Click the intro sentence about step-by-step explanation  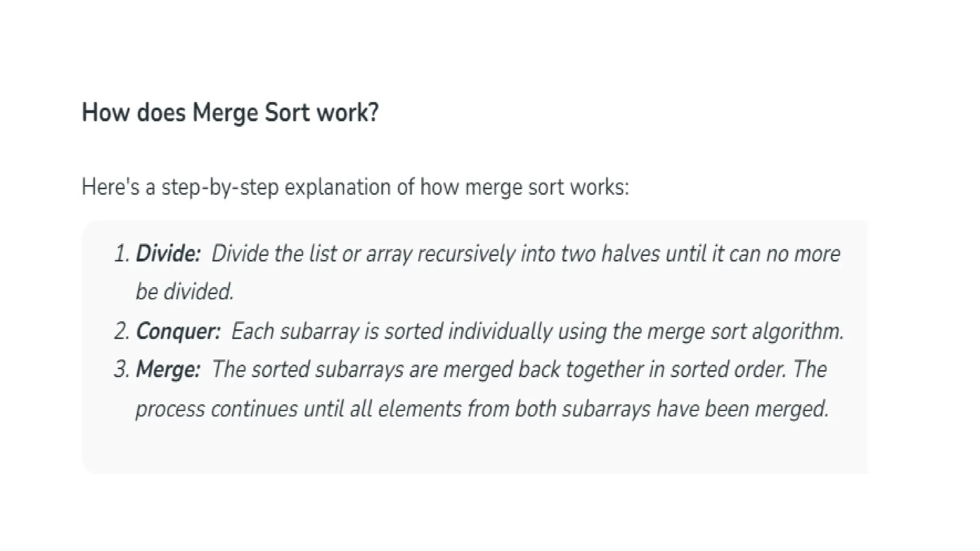click(355, 187)
